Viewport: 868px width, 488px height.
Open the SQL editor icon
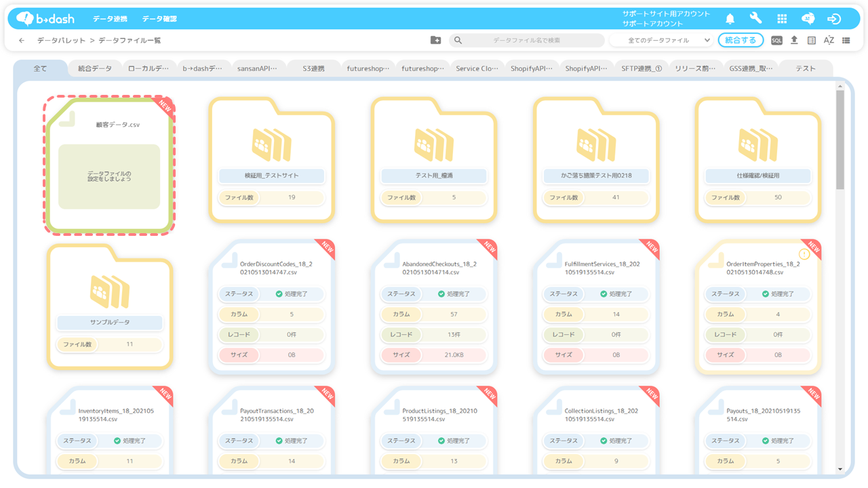click(x=776, y=41)
